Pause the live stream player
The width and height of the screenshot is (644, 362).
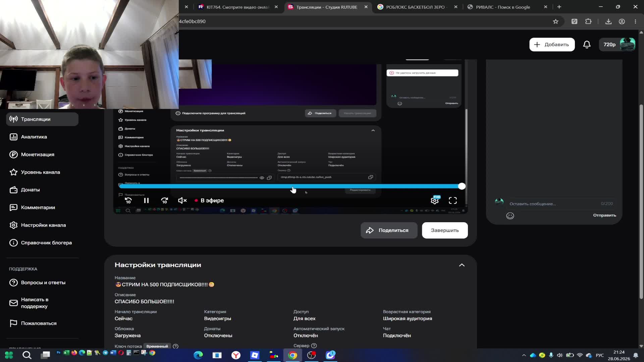[x=146, y=200]
